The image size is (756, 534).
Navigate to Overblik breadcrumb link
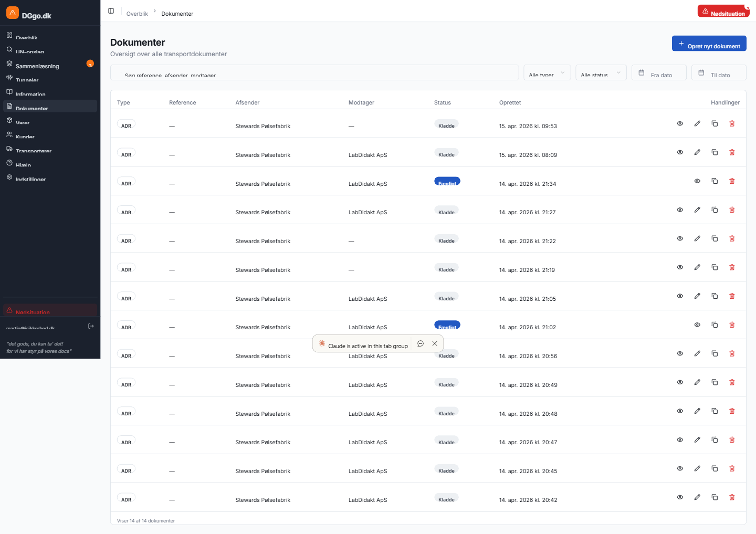(137, 14)
